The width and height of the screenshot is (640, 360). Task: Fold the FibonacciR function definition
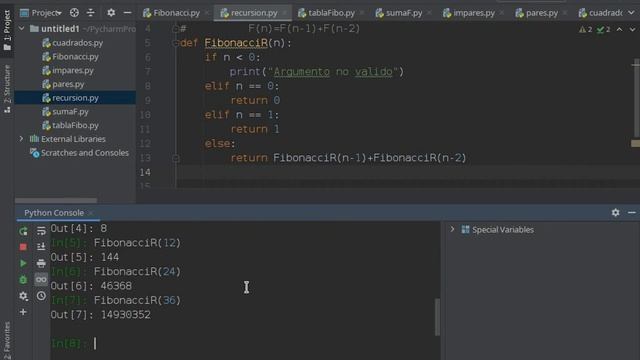pyautogui.click(x=176, y=43)
